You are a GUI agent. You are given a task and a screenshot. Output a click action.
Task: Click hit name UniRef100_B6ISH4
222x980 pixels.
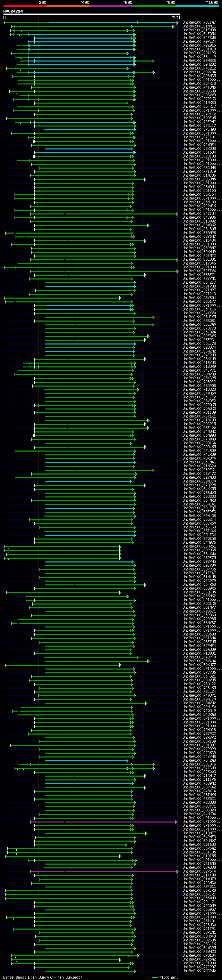pos(199,638)
